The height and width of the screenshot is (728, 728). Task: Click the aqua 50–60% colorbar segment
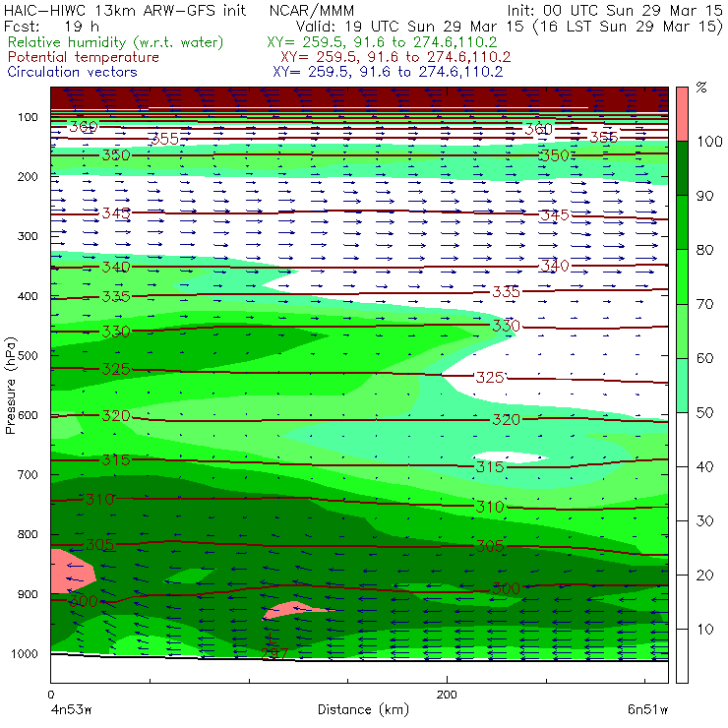click(x=682, y=386)
